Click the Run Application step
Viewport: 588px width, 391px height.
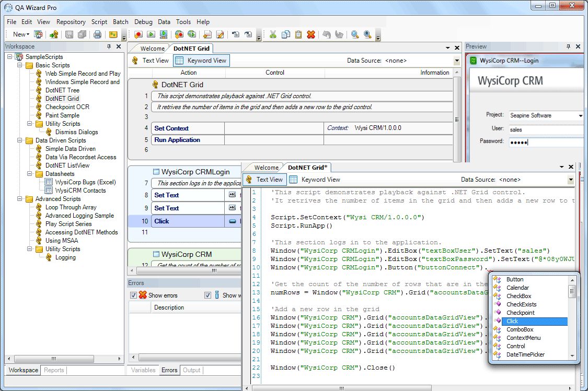[x=177, y=140]
